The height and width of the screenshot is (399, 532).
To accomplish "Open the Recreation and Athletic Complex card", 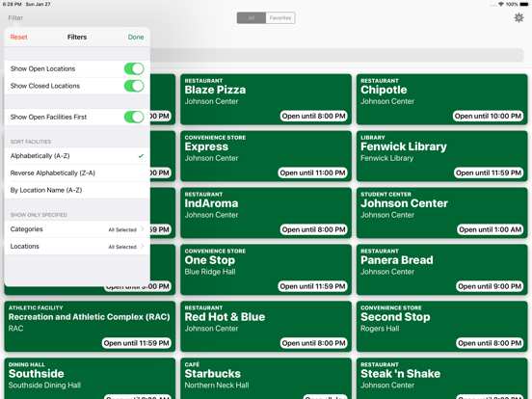I will point(90,327).
